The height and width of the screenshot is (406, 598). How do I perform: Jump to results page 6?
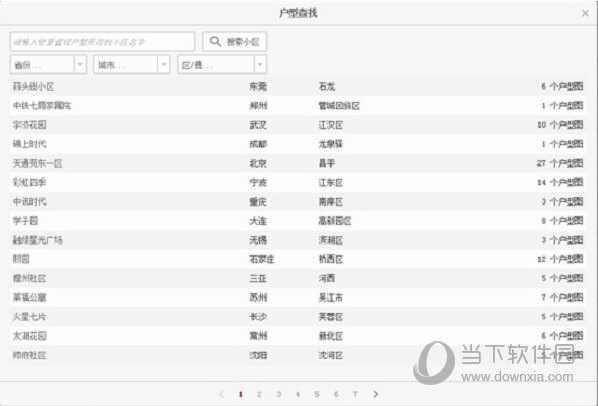336,394
